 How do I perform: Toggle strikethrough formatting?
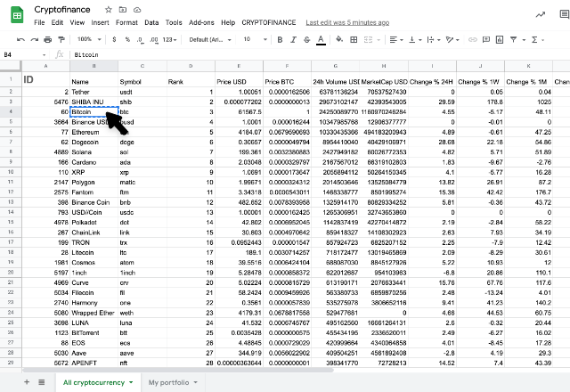click(x=306, y=39)
